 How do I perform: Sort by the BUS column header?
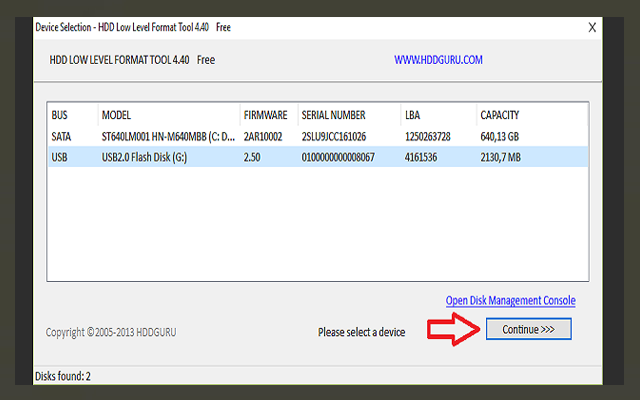pyautogui.click(x=60, y=115)
